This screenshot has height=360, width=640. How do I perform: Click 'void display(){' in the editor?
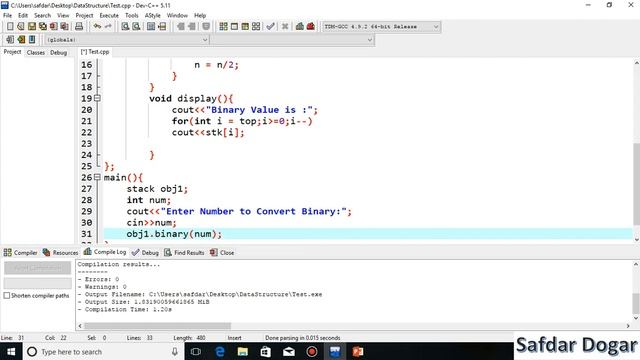point(191,98)
